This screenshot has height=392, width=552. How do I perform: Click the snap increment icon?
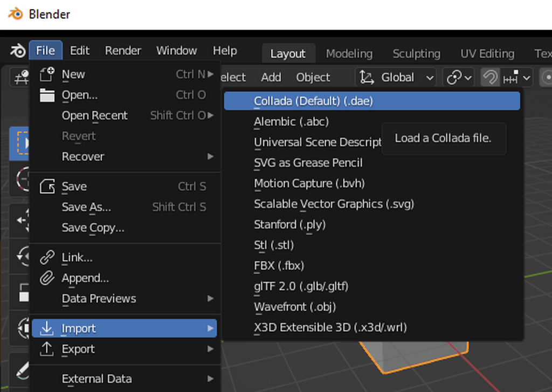[511, 78]
